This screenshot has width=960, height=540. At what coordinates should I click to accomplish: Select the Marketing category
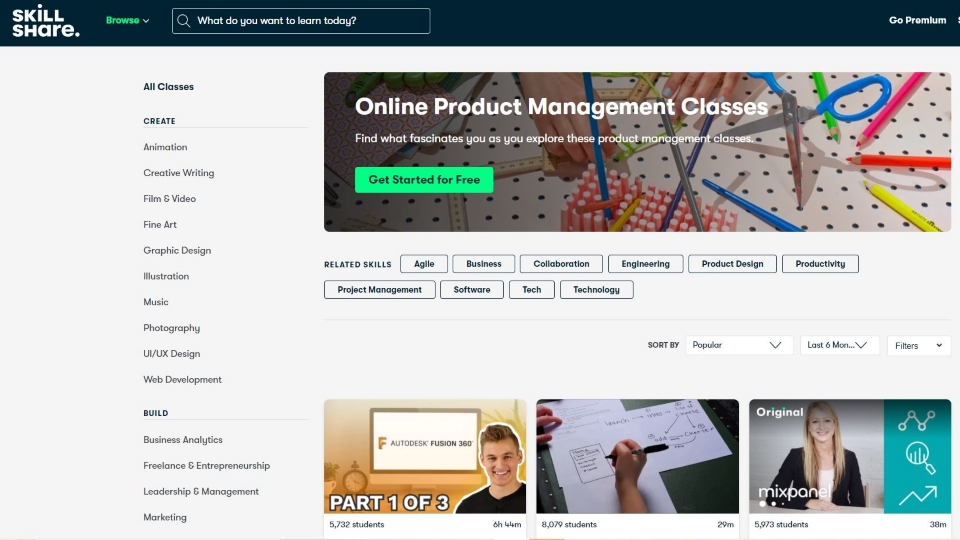coord(165,517)
